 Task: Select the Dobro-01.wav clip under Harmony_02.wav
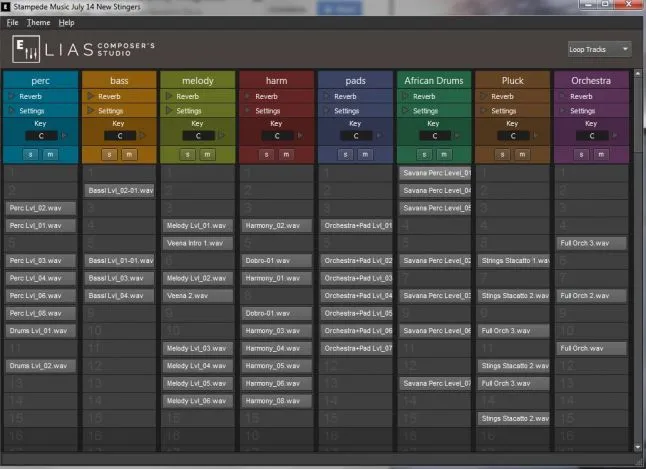(x=277, y=261)
